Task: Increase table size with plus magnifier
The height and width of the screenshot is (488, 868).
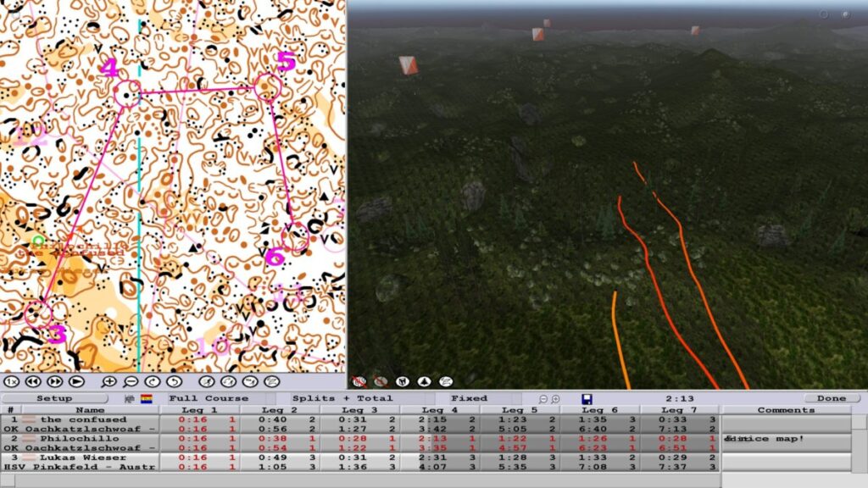Action: [x=555, y=399]
